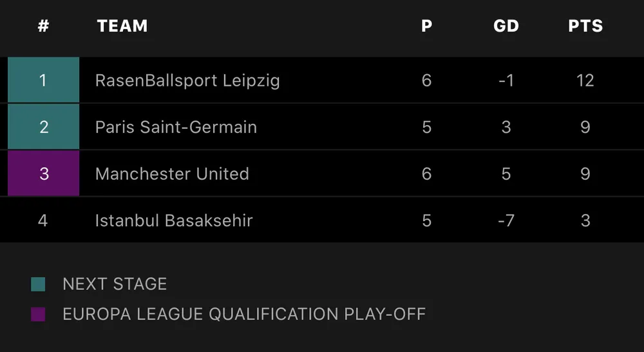Click the teal position 2 badge
This screenshot has height=352, width=644.
(x=43, y=127)
